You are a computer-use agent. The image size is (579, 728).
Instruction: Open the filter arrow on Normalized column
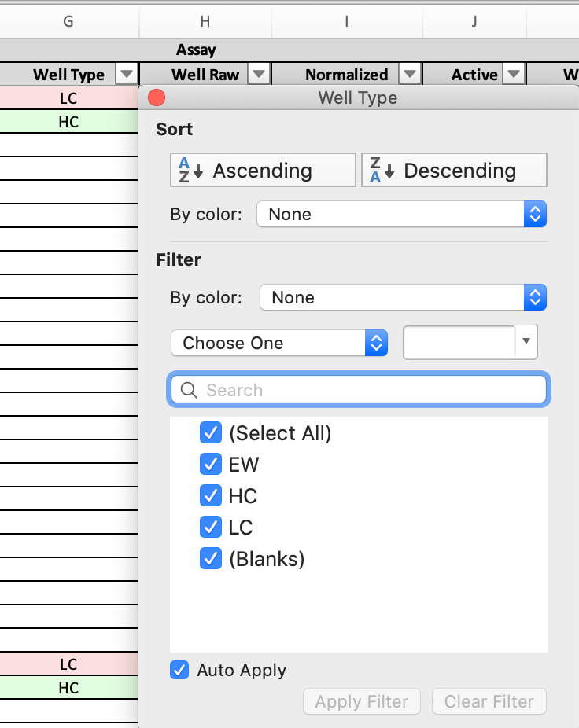[409, 74]
